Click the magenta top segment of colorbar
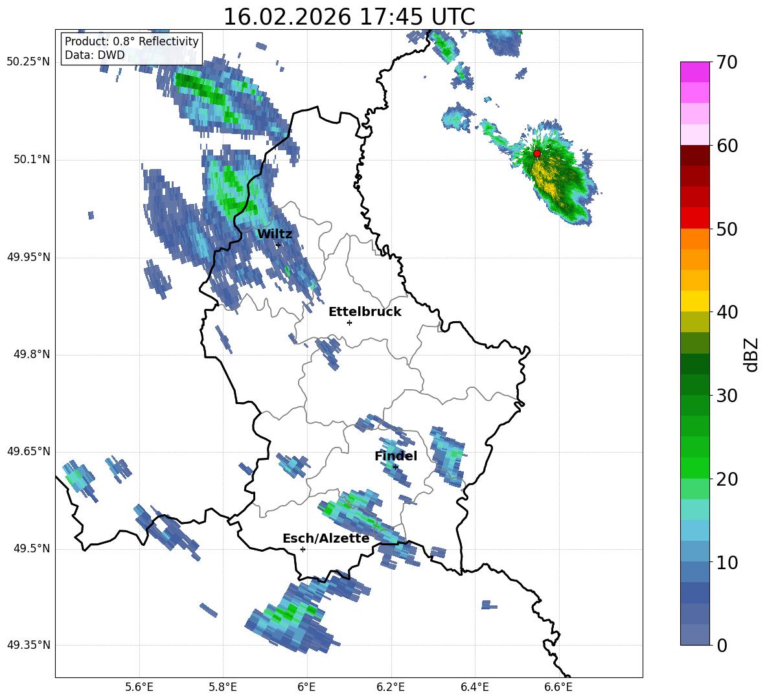 pyautogui.click(x=694, y=72)
